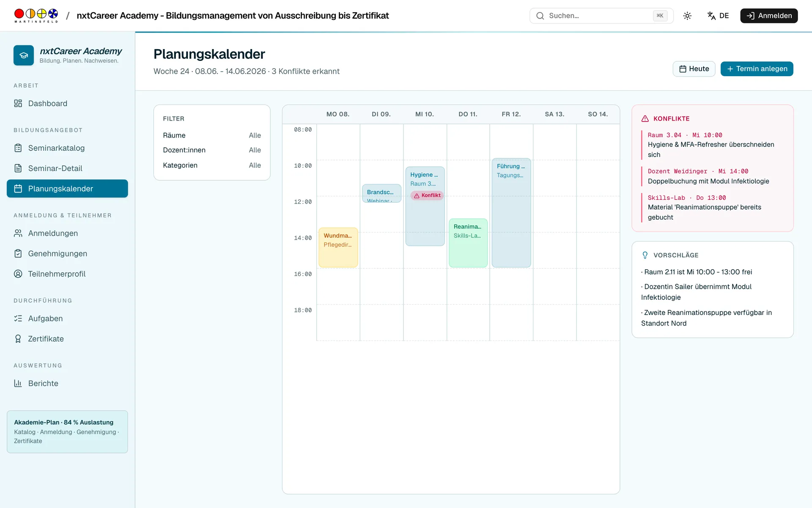Open the DE language selector
812x508 pixels.
[x=718, y=16]
